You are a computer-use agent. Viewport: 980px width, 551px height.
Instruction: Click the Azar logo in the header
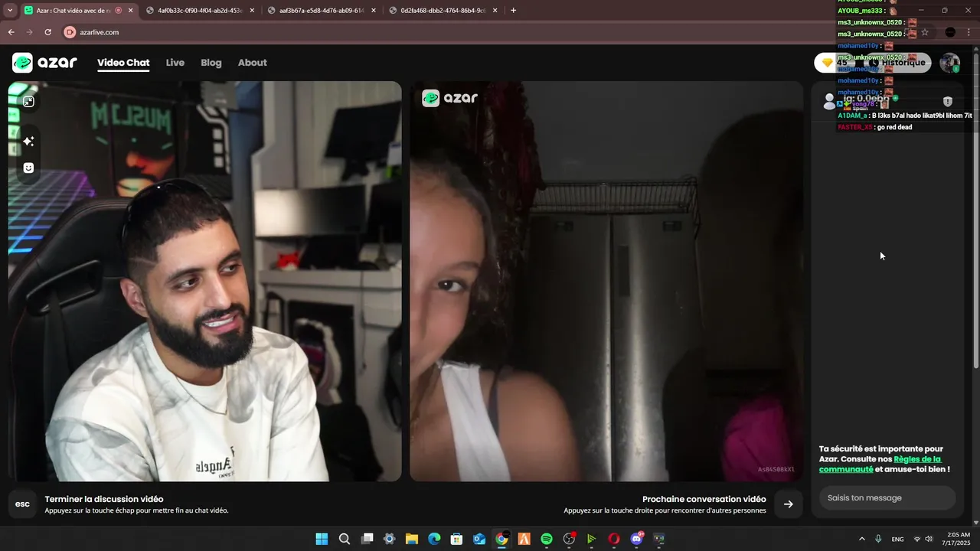(x=44, y=63)
